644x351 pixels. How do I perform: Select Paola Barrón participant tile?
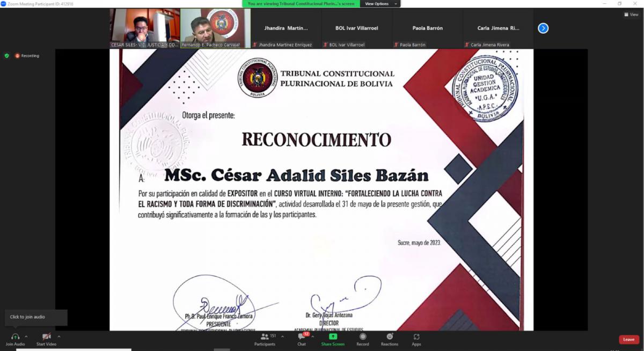[427, 28]
